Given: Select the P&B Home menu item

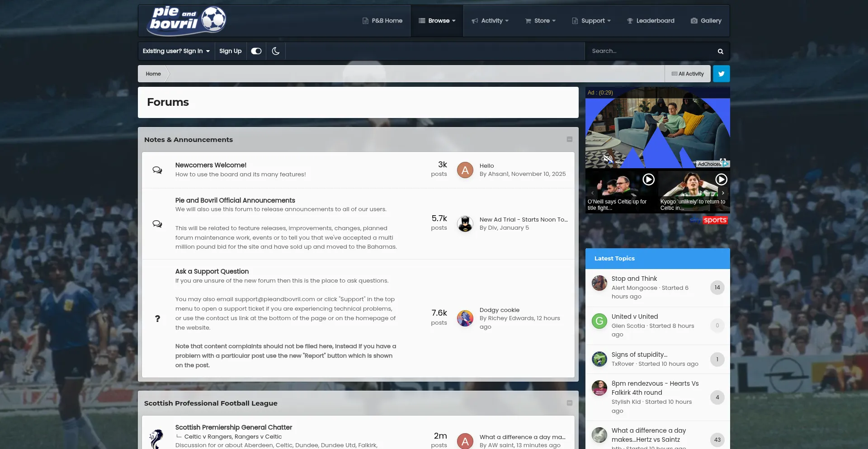Looking at the screenshot, I should click(x=382, y=20).
